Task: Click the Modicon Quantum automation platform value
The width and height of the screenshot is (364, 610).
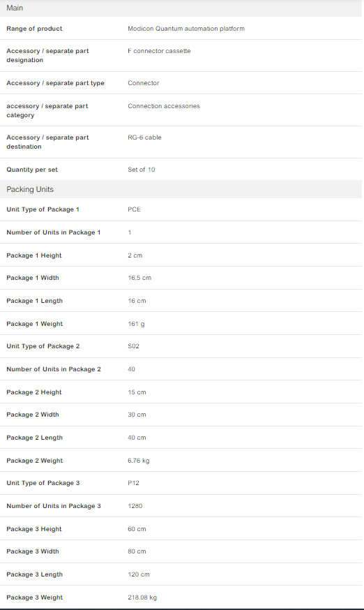Action: tap(186, 29)
